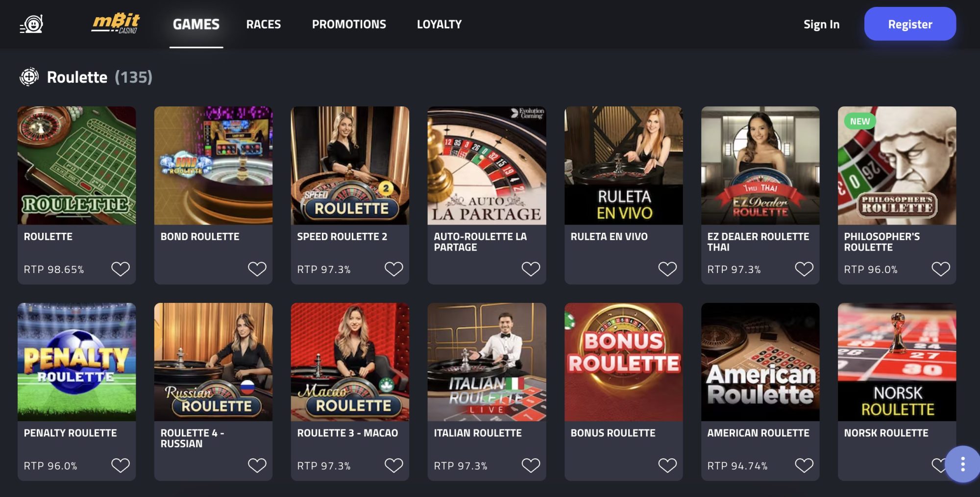The image size is (980, 497).
Task: Click the Sign In link
Action: [821, 24]
